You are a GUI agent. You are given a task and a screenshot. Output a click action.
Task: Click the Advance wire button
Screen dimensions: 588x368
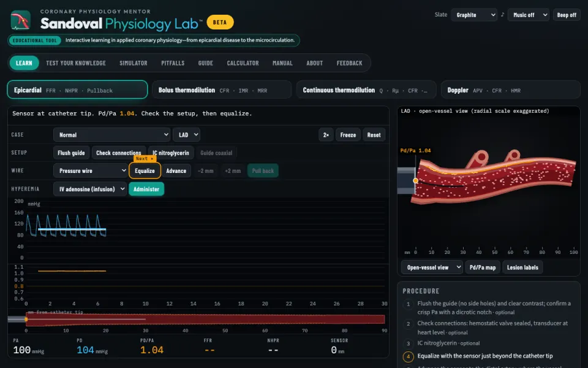176,171
